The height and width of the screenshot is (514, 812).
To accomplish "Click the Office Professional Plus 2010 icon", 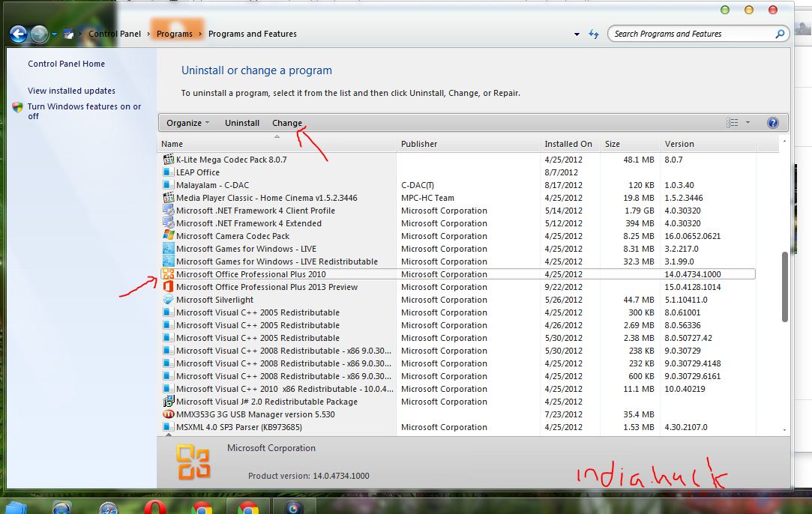I will pos(168,273).
